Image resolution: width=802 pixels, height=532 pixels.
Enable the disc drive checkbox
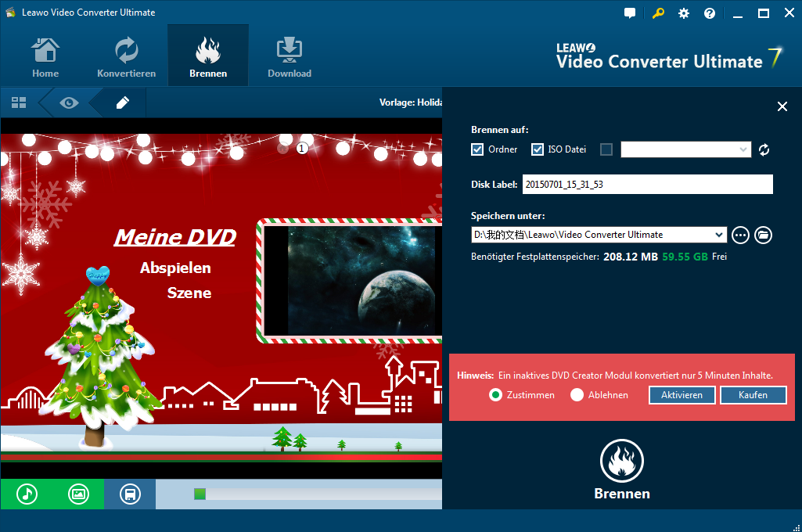point(606,149)
